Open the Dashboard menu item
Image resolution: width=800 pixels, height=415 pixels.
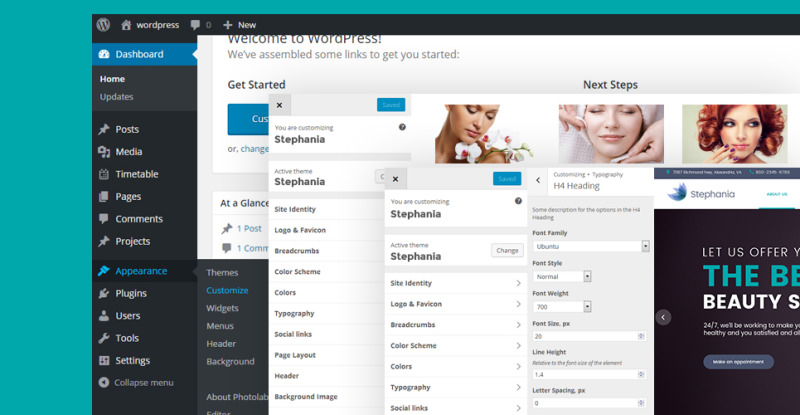point(144,54)
